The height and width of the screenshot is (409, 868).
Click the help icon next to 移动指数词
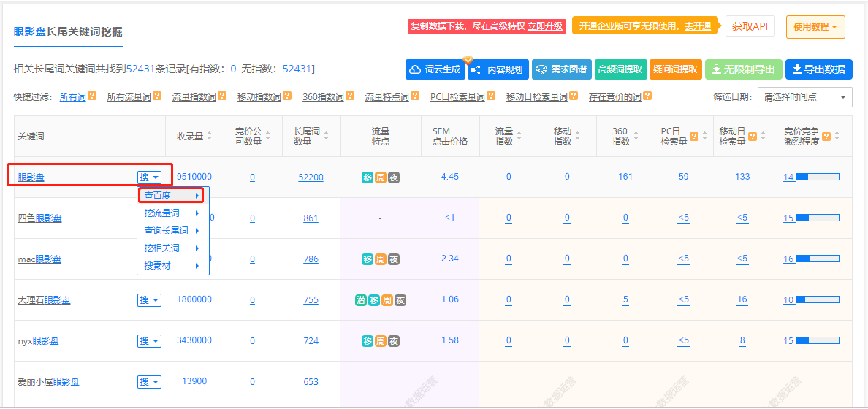[x=286, y=96]
